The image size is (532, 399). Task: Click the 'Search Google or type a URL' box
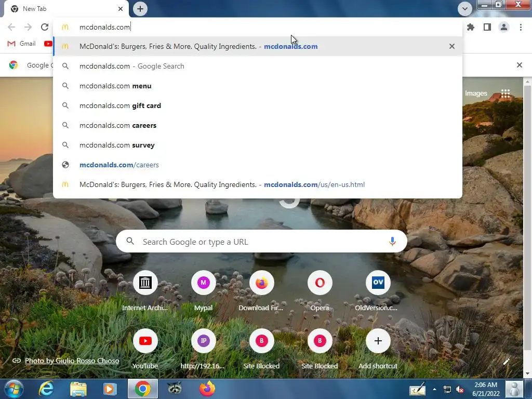[261, 242]
